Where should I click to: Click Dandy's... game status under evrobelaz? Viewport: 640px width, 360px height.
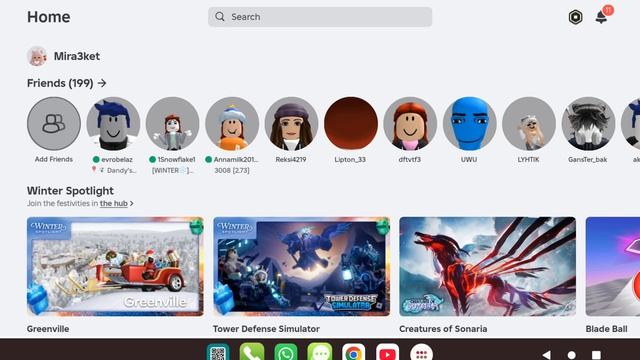pos(114,170)
